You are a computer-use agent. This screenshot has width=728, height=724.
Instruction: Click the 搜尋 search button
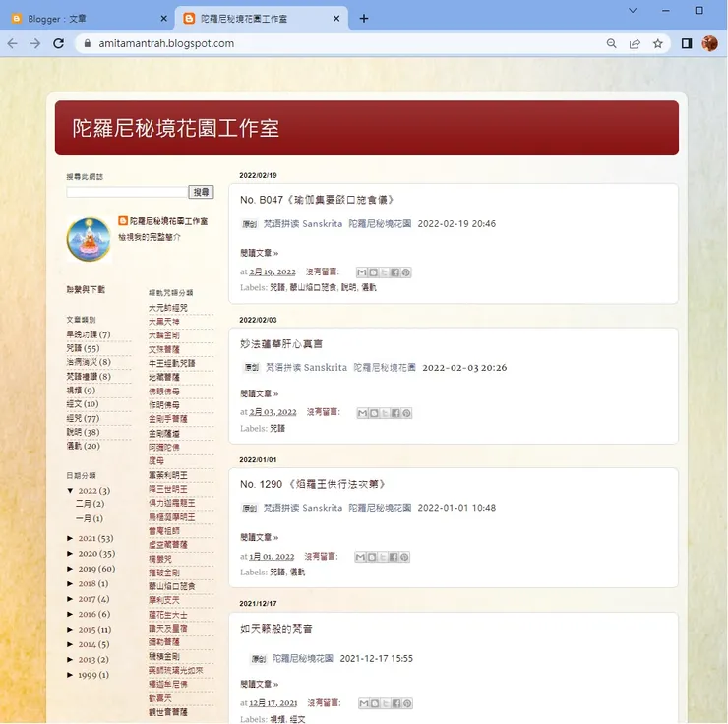(x=201, y=192)
